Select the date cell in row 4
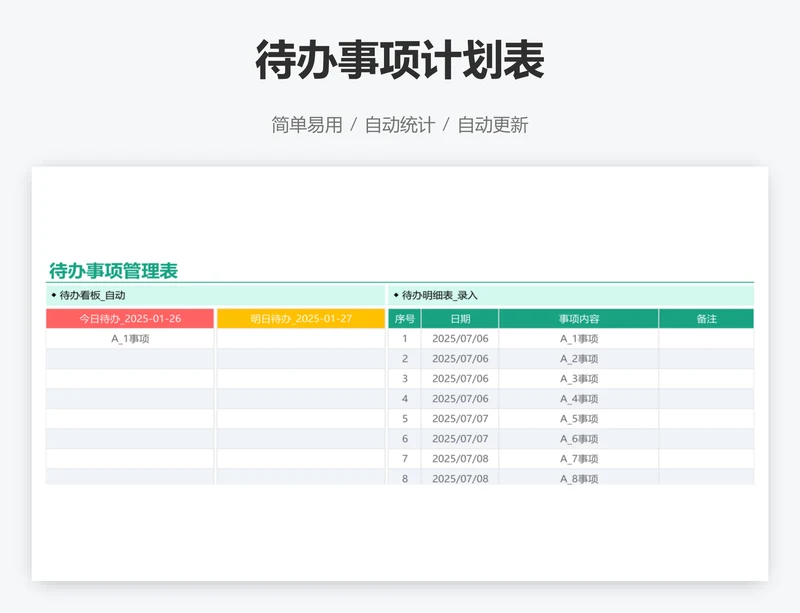 [460, 399]
